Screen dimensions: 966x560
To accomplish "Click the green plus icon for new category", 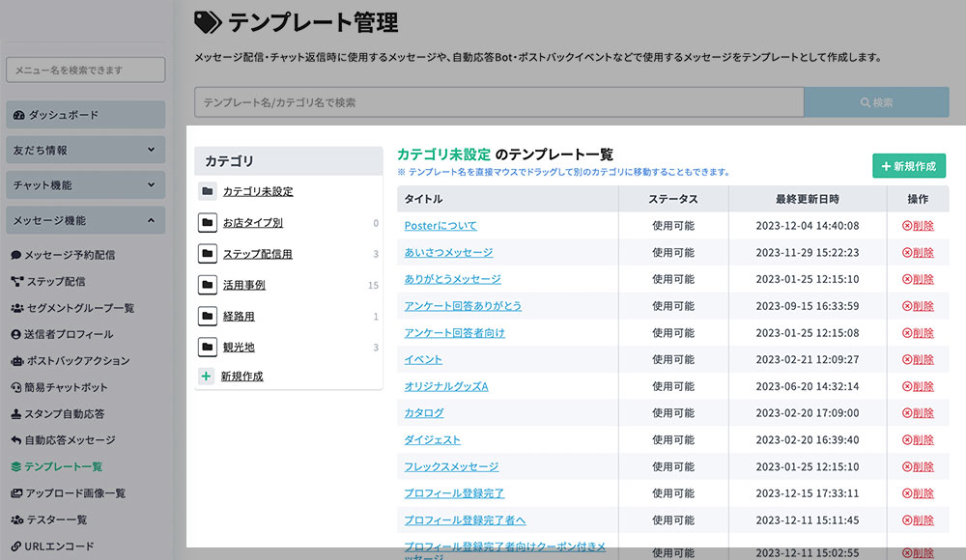I will 206,376.
